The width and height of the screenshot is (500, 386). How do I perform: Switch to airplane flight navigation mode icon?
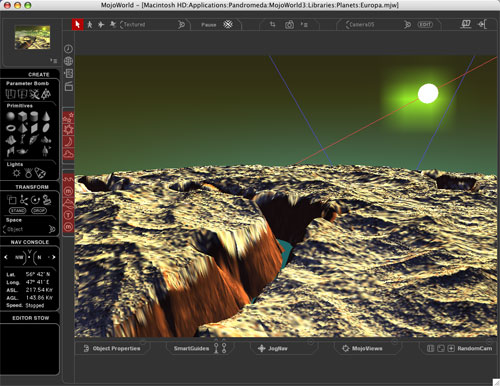click(x=101, y=24)
